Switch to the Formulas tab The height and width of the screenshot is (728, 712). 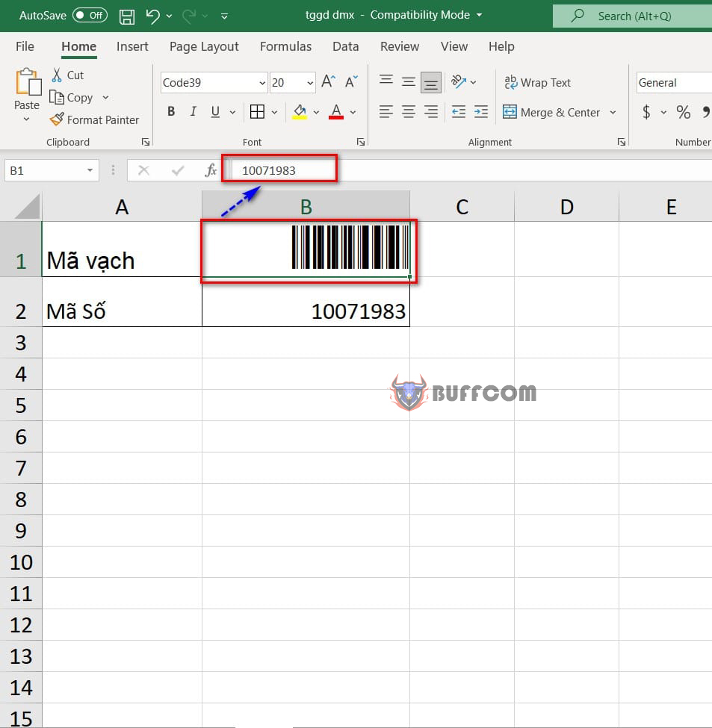285,46
